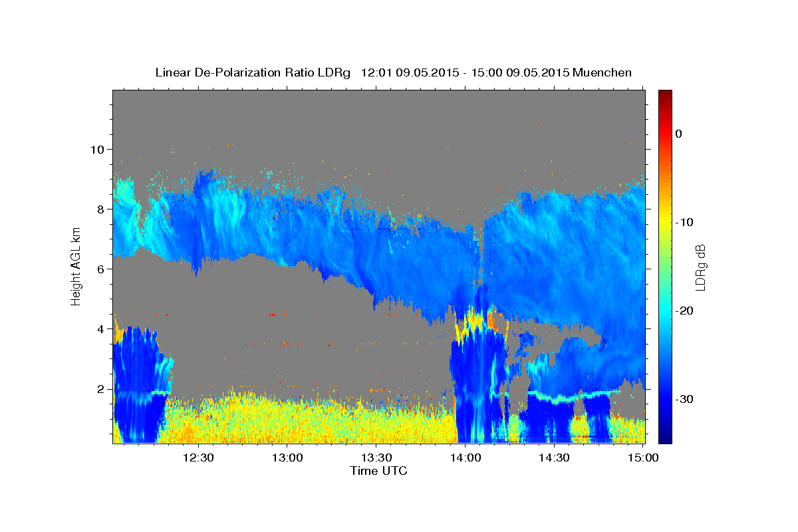This screenshot has width=798, height=532.
Task: Click the 13:30 time tick label
Action: click(x=376, y=458)
